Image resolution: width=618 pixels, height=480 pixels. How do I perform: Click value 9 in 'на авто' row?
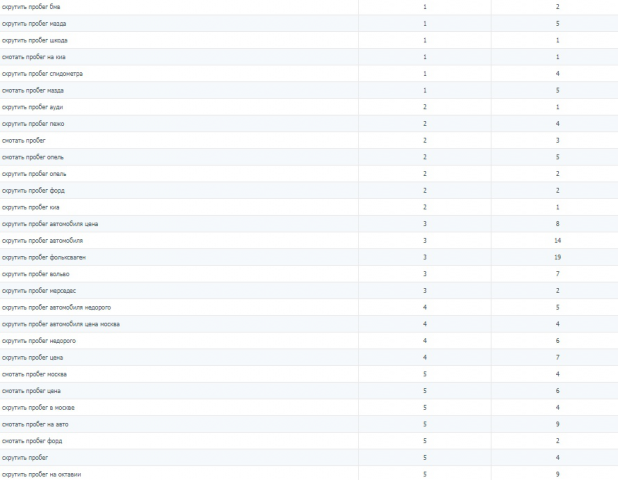pos(557,424)
